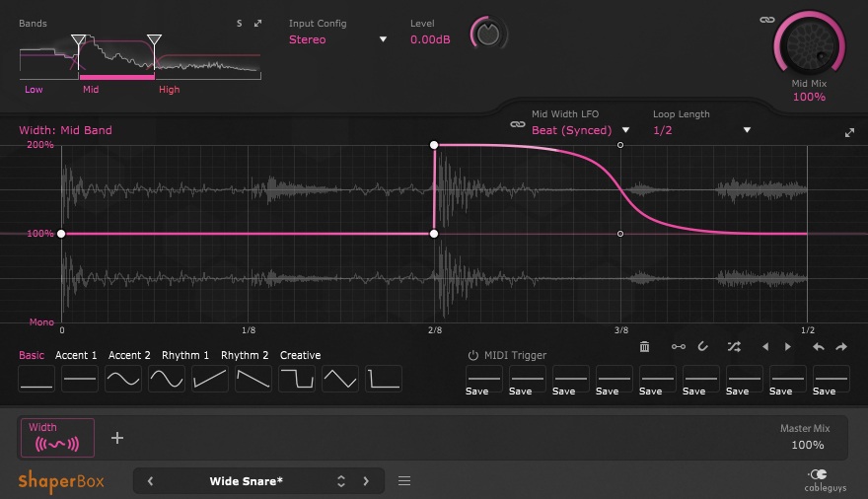Click the fifth Save slot
Viewport: 868px width, 499px height.
point(658,381)
